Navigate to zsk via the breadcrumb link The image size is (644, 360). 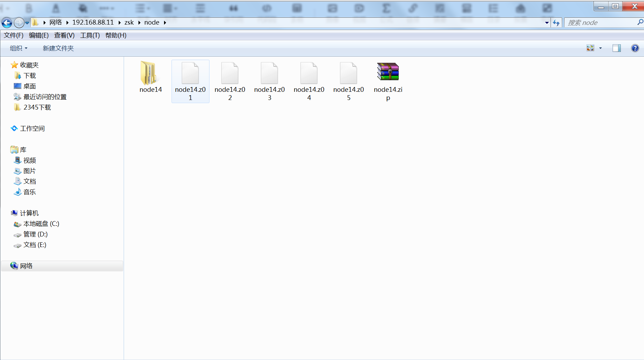(129, 22)
